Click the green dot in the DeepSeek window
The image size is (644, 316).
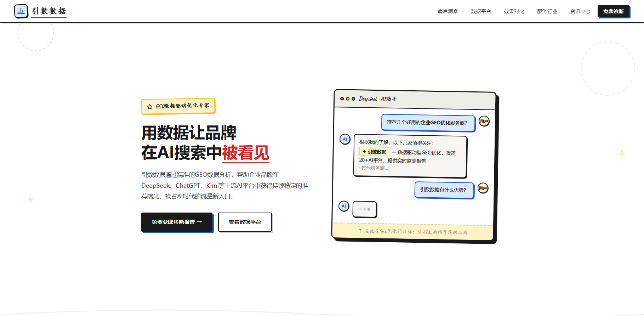(353, 99)
